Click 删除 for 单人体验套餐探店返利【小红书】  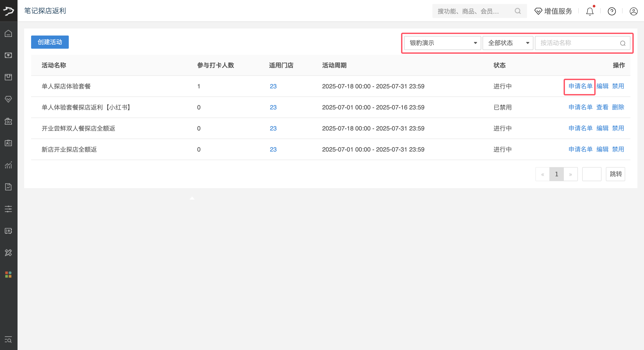point(618,107)
